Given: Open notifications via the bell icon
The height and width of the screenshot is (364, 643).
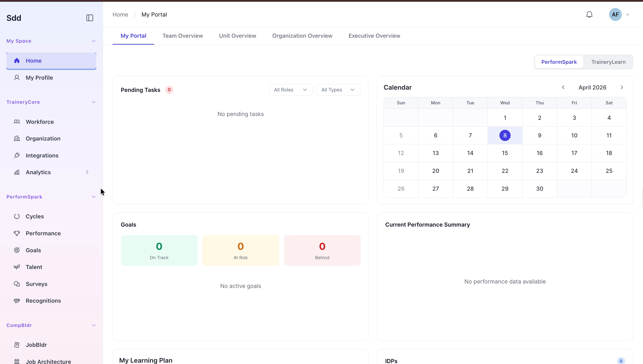Looking at the screenshot, I should coord(589,14).
